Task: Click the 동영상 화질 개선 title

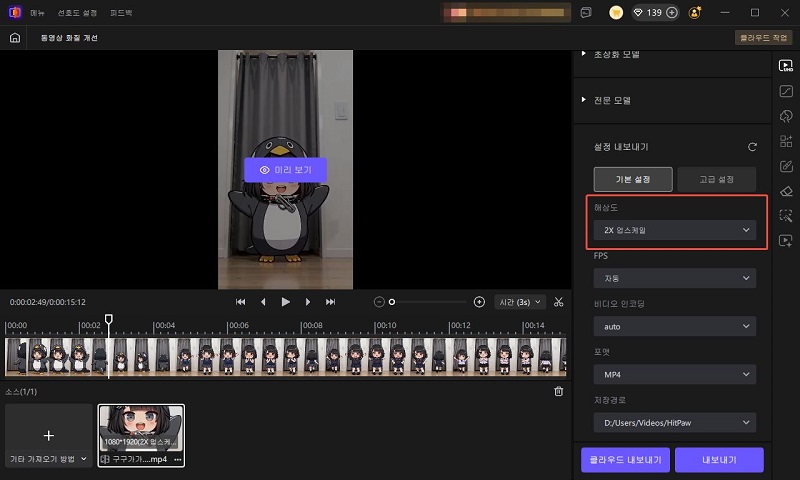Action: [69, 38]
